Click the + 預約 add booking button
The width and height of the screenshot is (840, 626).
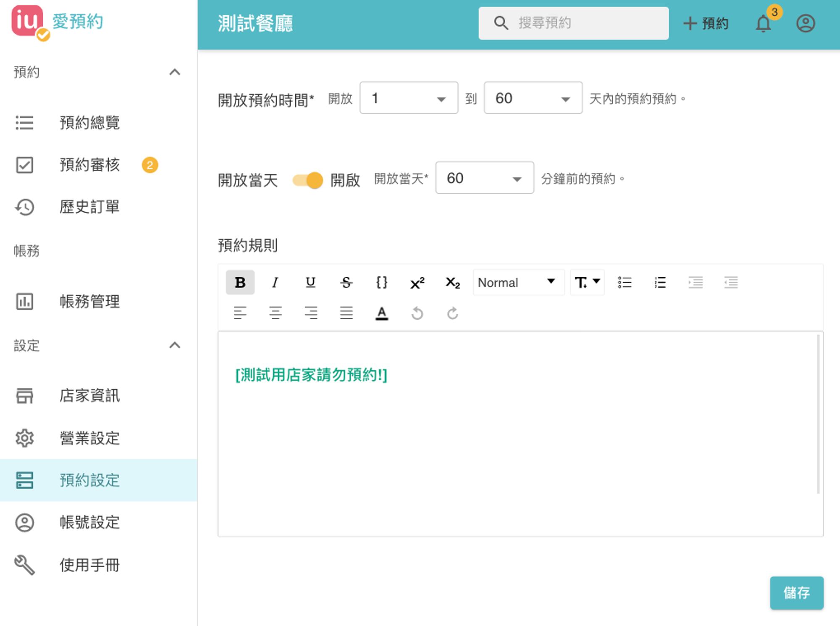click(x=706, y=23)
